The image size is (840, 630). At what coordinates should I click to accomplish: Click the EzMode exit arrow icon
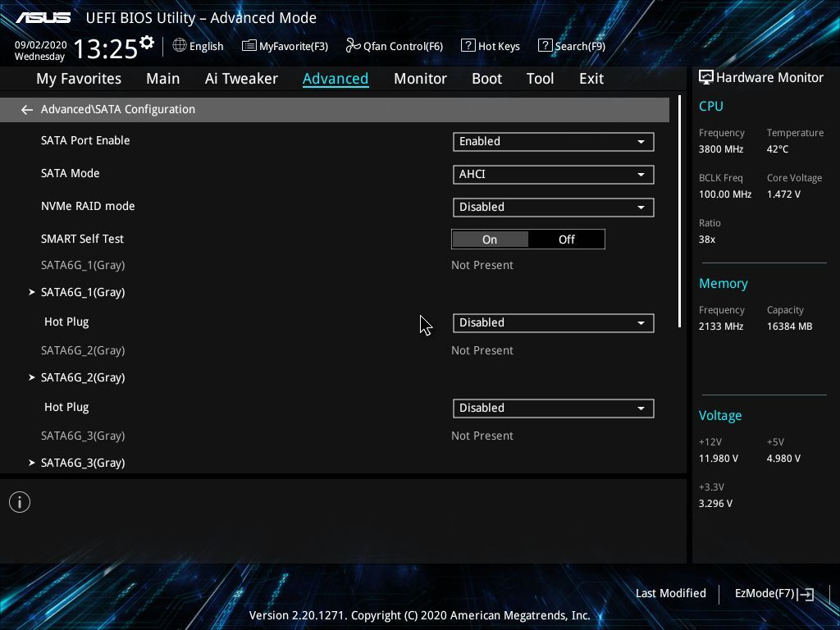[806, 594]
